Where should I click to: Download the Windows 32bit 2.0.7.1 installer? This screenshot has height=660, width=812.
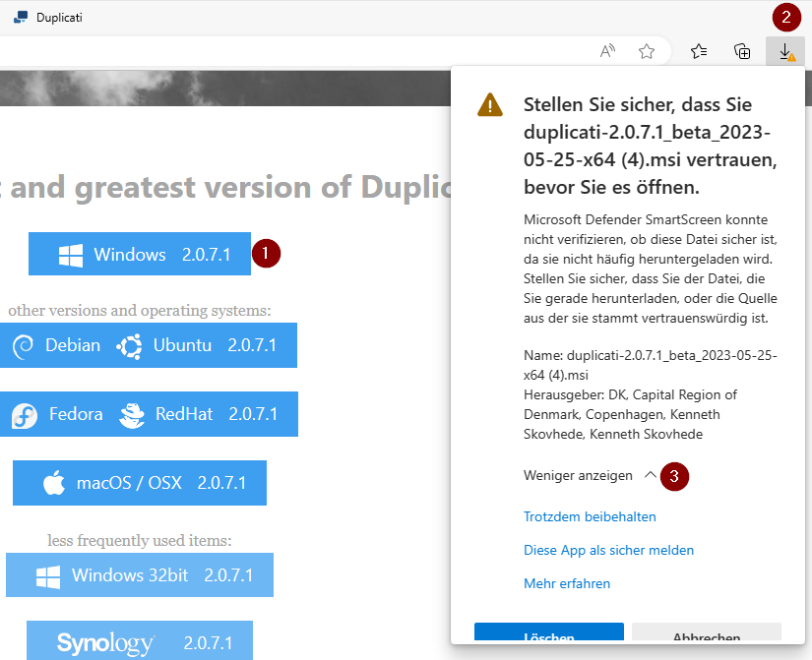(140, 575)
